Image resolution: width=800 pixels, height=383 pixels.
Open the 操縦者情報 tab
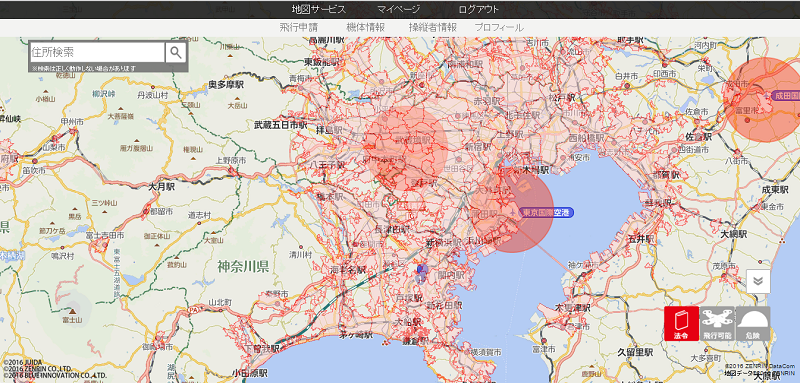pos(433,28)
